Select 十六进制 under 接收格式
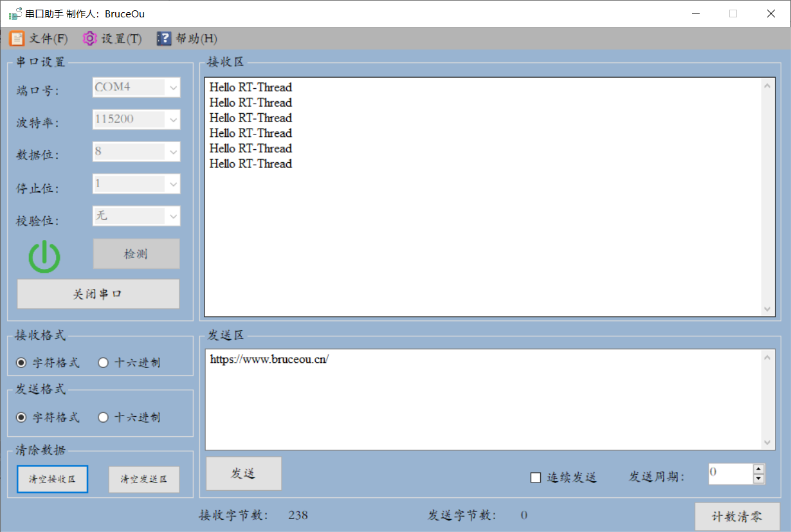791x532 pixels. (129, 363)
